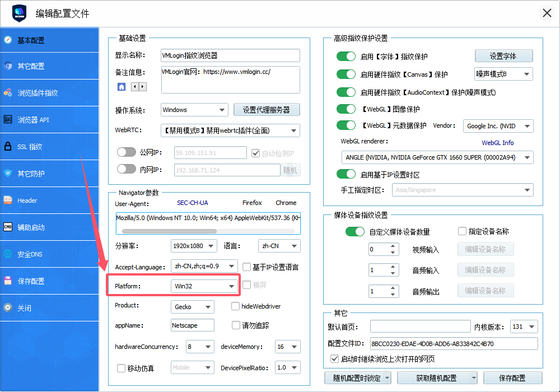Click the CMD icon beside 辅助启动
This screenshot has width=560, height=392.
8,227
